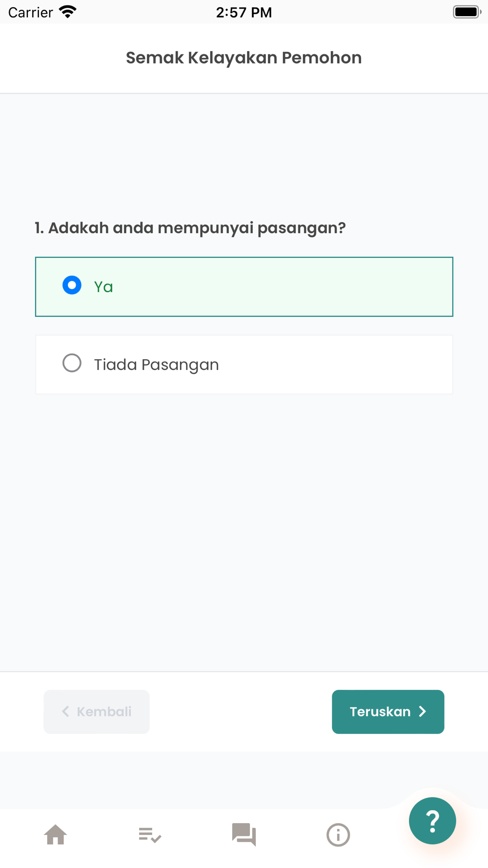Click the Tiada Pasangan label text
This screenshot has height=868, width=488.
(x=157, y=365)
